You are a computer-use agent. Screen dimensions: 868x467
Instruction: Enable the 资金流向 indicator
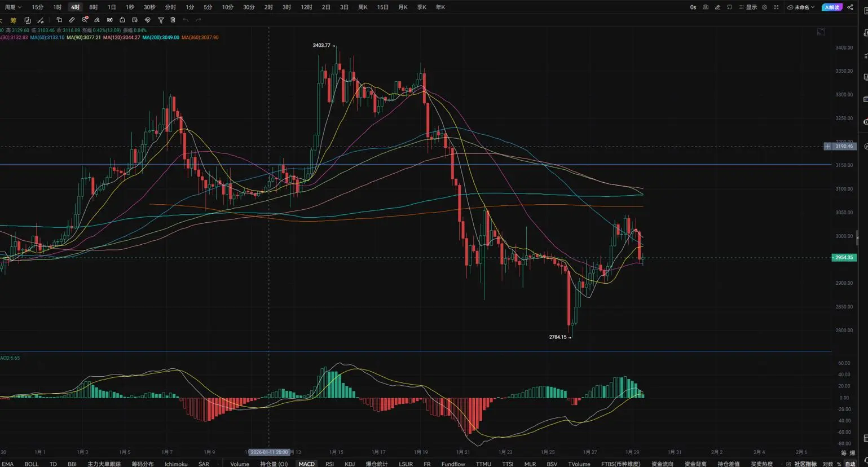click(x=662, y=464)
